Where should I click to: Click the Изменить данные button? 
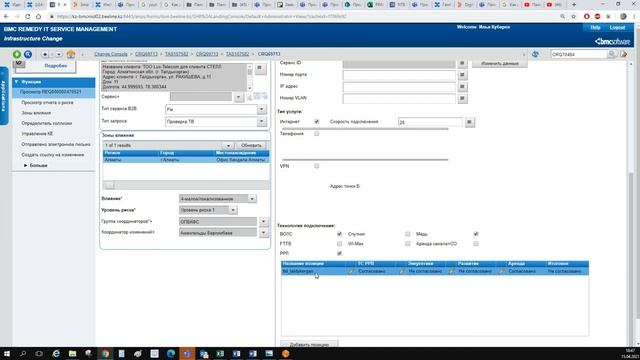(500, 64)
